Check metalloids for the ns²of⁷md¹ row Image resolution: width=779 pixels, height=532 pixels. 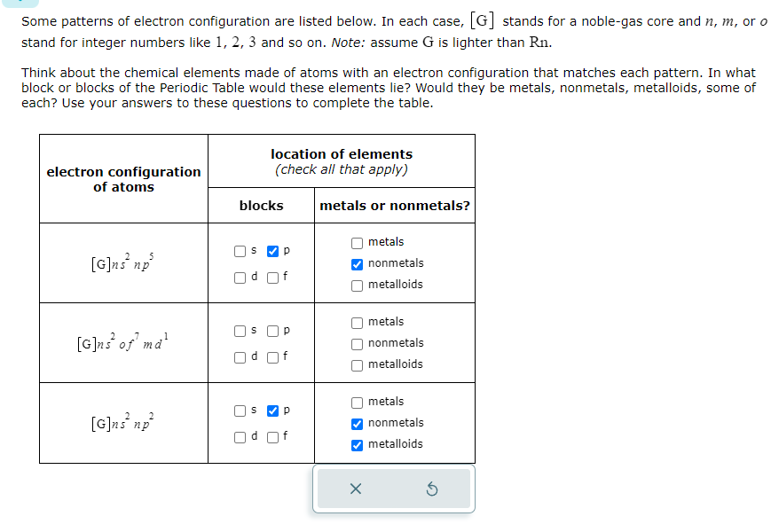[x=356, y=364]
